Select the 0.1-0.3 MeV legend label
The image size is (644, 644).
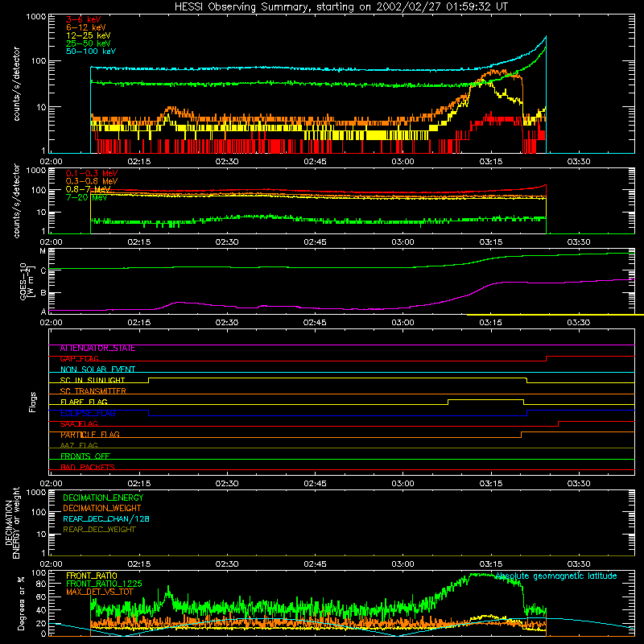[x=92, y=173]
